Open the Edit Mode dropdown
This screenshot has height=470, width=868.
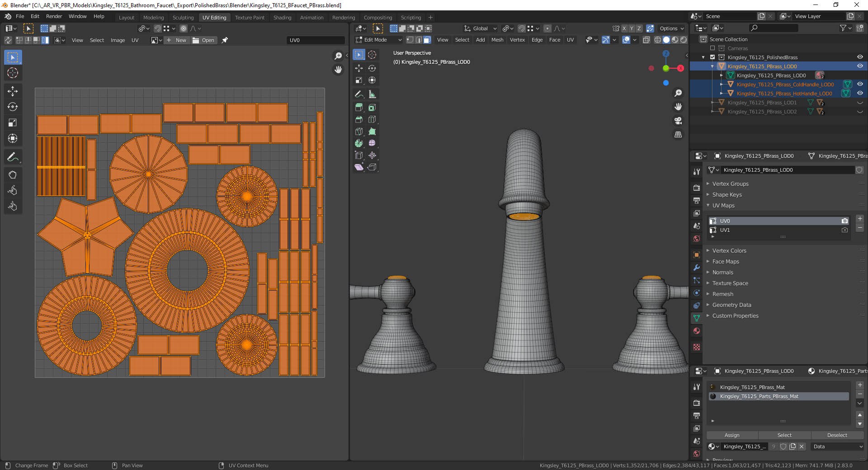coord(379,40)
